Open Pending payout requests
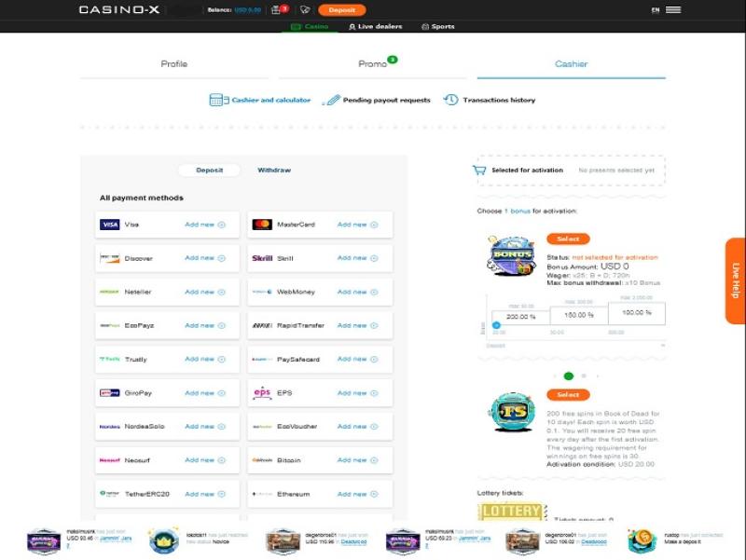 coord(386,101)
